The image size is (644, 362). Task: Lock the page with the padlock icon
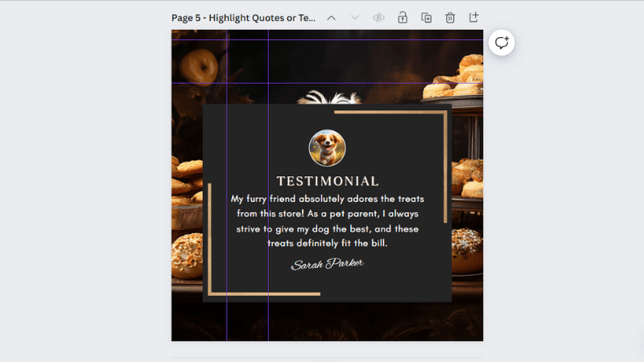(402, 18)
